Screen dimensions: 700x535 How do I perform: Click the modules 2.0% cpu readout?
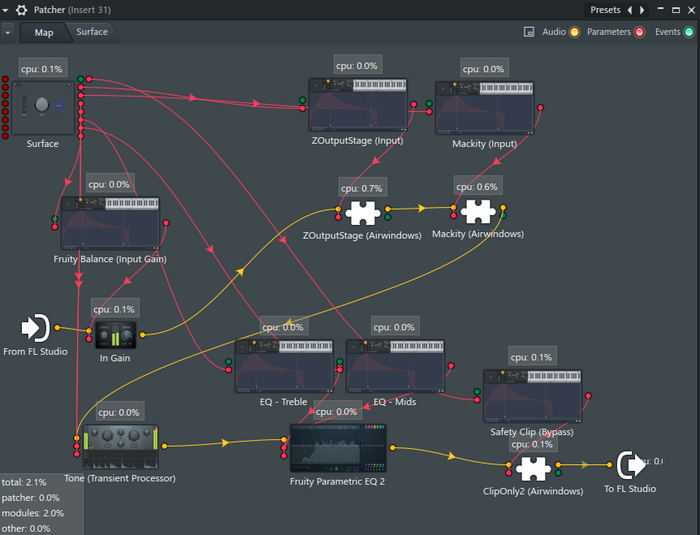[x=33, y=513]
